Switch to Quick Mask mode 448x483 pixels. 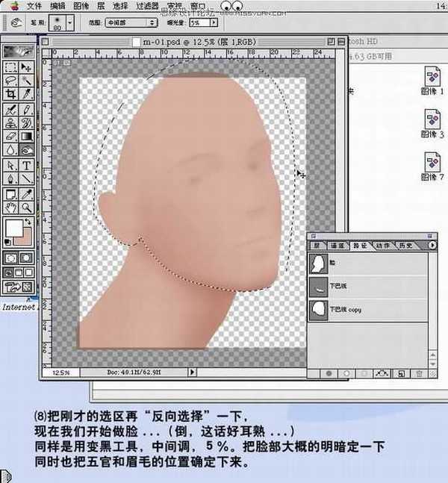(27, 258)
